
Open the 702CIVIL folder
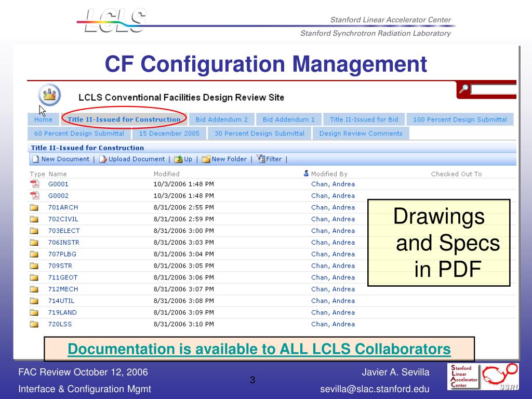point(63,219)
